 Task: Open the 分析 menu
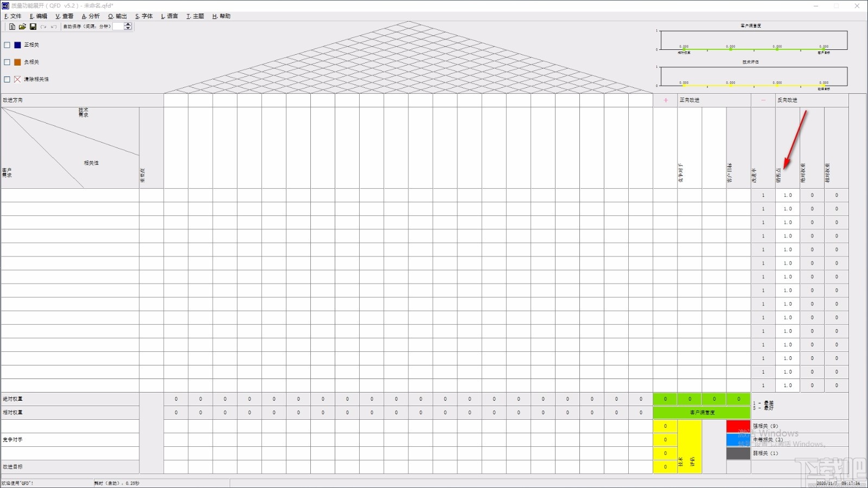[x=91, y=16]
